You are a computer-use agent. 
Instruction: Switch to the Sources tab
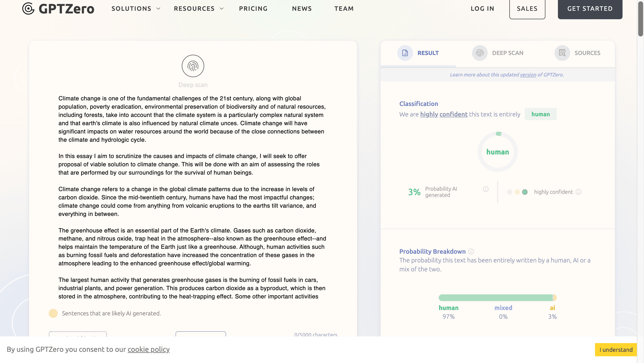click(x=587, y=53)
